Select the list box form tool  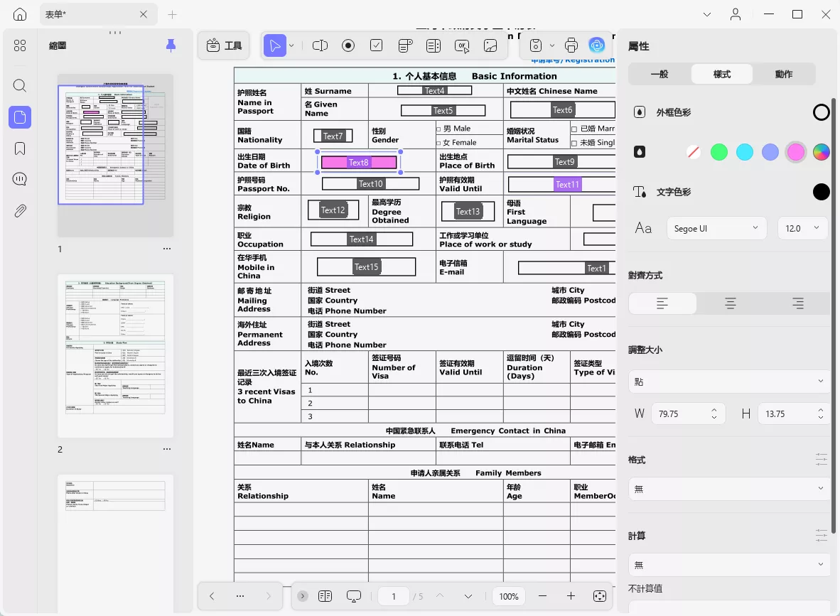coord(434,45)
